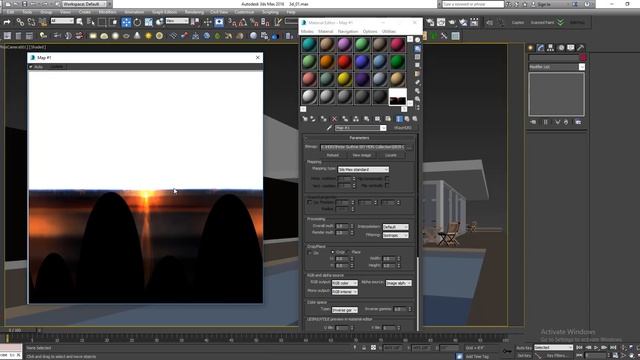Click Assign Material to Selection icon
Image resolution: width=640 pixels, height=360 pixels.
pyautogui.click(x=324, y=119)
